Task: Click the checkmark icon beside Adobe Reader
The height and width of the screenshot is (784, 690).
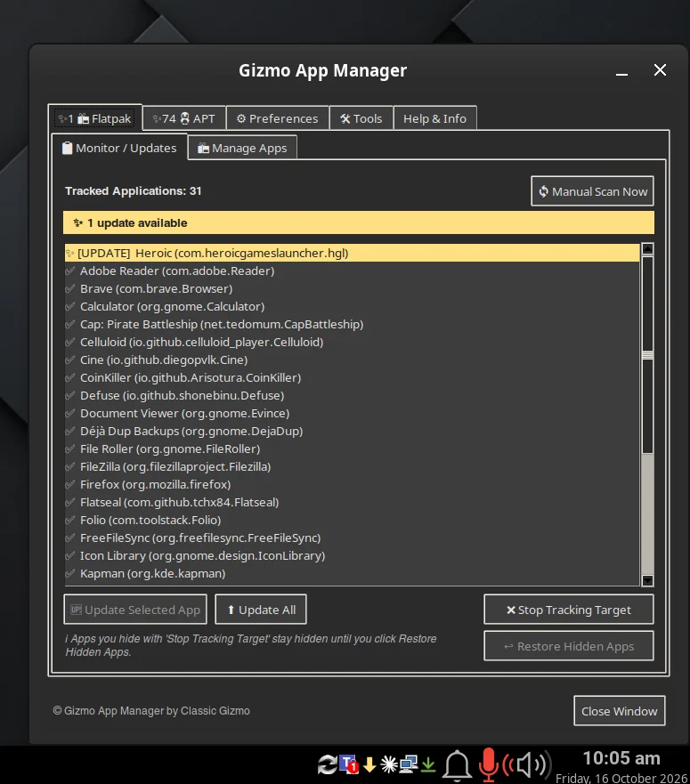Action: click(x=70, y=271)
